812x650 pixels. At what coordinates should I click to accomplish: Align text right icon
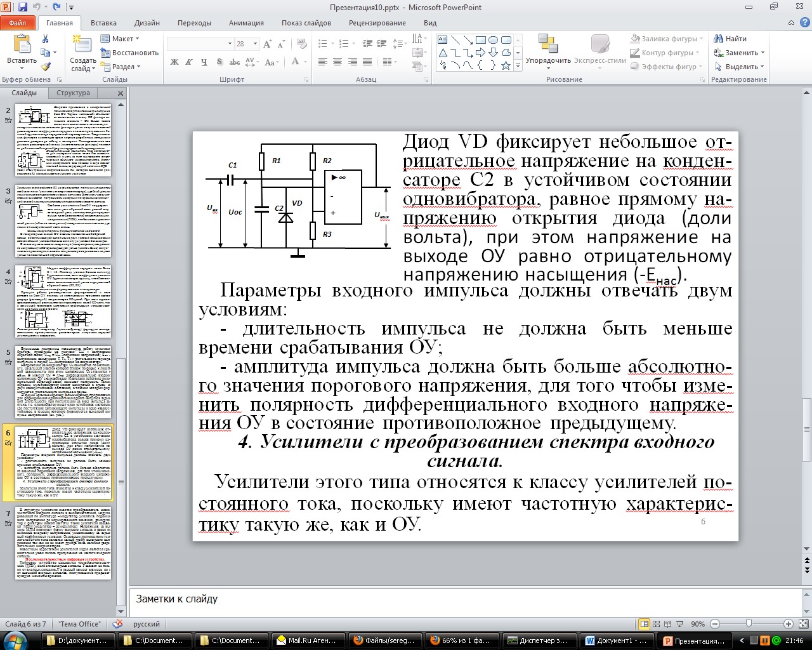353,62
